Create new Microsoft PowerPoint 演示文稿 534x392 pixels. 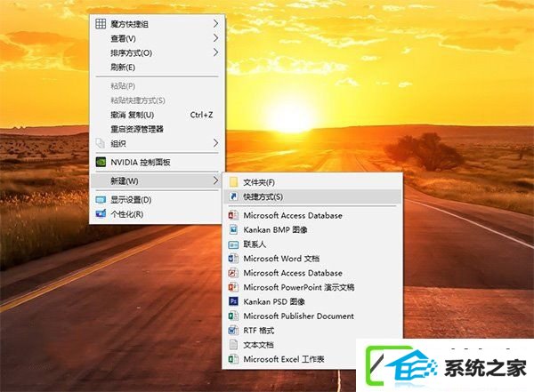coord(312,287)
